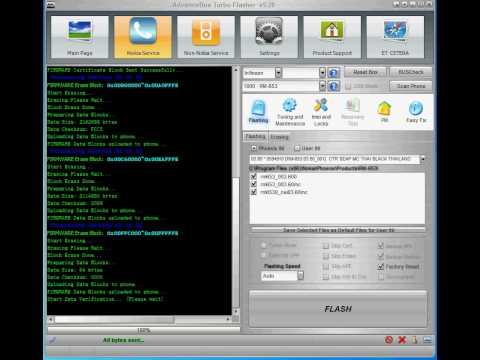The height and width of the screenshot is (360, 480).
Task: Switch to the Flashing tab
Action: point(255,136)
